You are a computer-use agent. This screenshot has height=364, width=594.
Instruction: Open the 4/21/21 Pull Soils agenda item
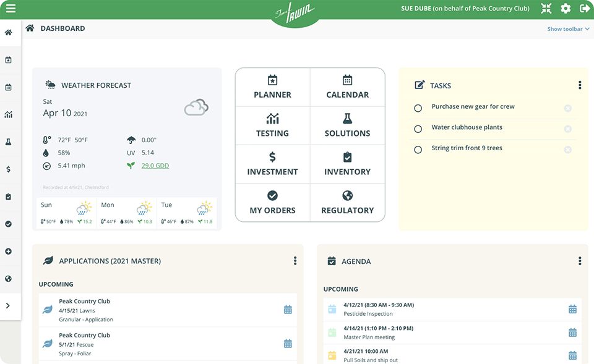pyautogui.click(x=452, y=355)
